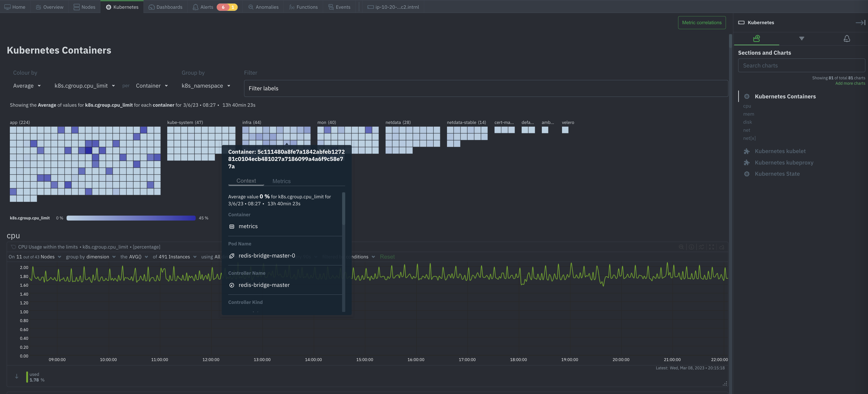
Task: Switch to the Metrics tab in container popup
Action: [x=281, y=181]
